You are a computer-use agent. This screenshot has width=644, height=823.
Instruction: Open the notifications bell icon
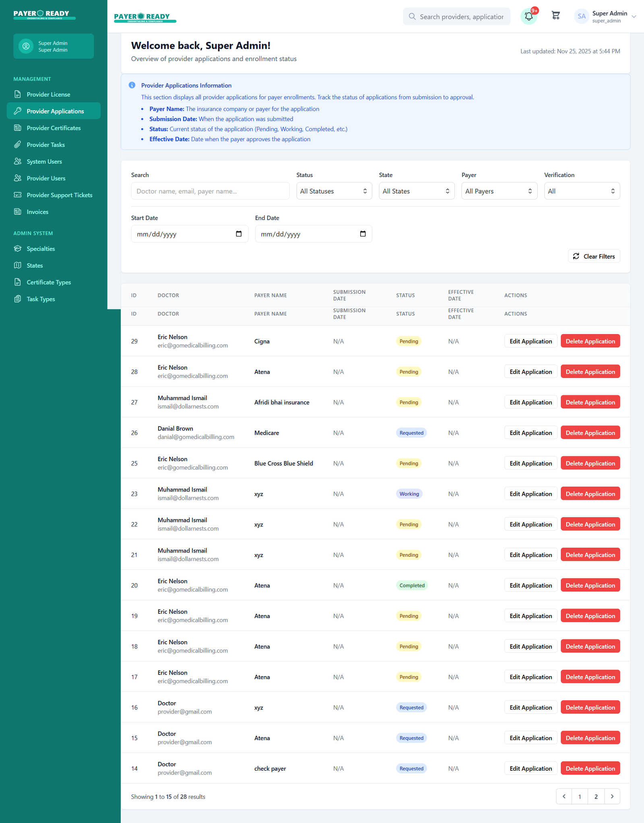tap(528, 17)
